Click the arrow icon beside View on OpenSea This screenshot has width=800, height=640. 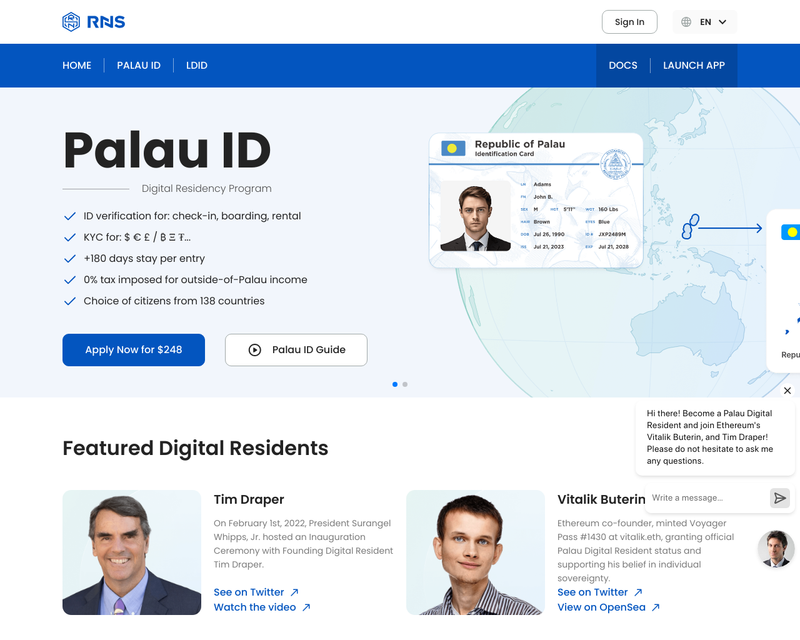[x=656, y=607]
